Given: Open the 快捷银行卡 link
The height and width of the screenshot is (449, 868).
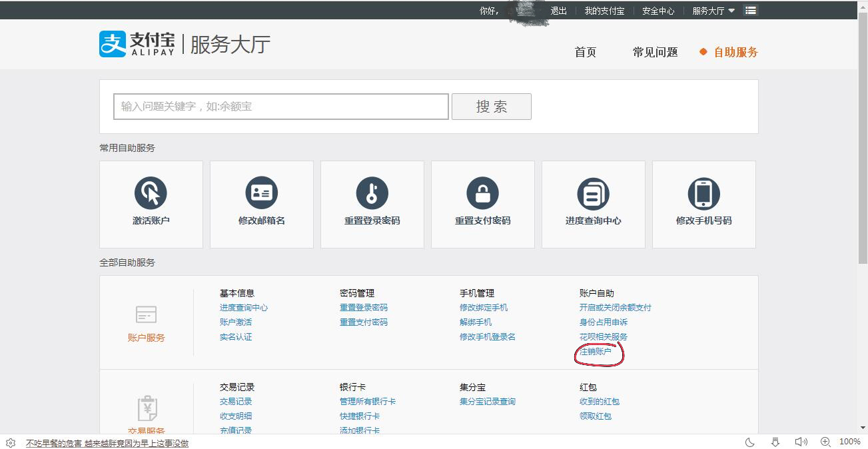Looking at the screenshot, I should [x=360, y=416].
